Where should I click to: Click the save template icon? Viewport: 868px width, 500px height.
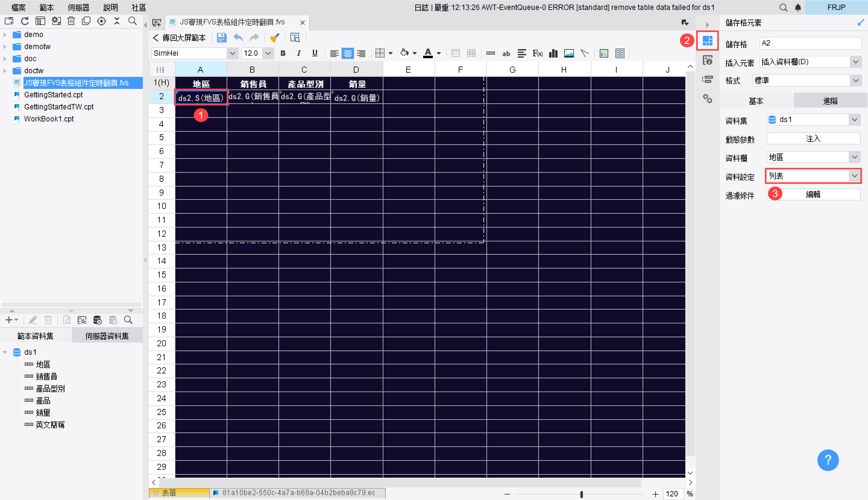tap(222, 37)
